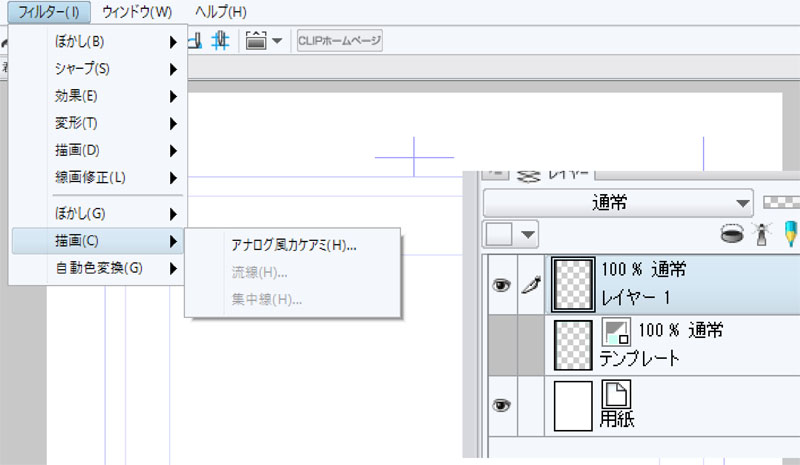Image resolution: width=800 pixels, height=465 pixels.
Task: Select アナログ風カケアミ(H)... in submenu
Action: click(294, 245)
